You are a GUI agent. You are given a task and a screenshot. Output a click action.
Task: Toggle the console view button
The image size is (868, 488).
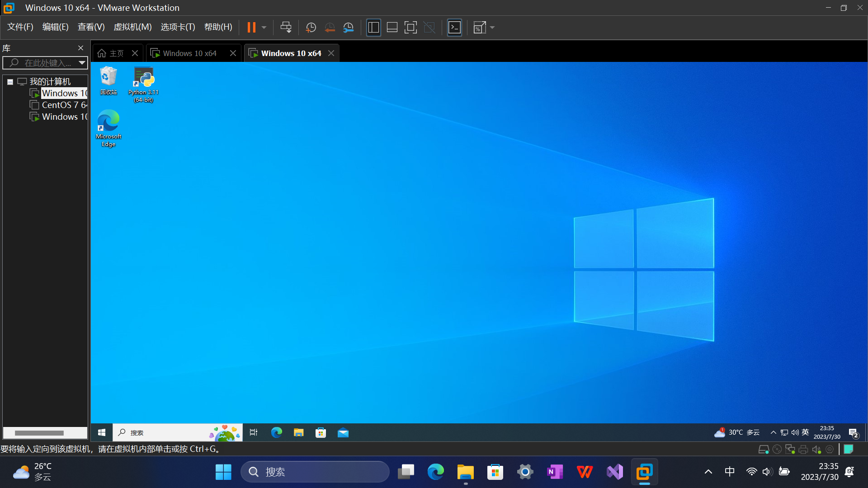[454, 28]
